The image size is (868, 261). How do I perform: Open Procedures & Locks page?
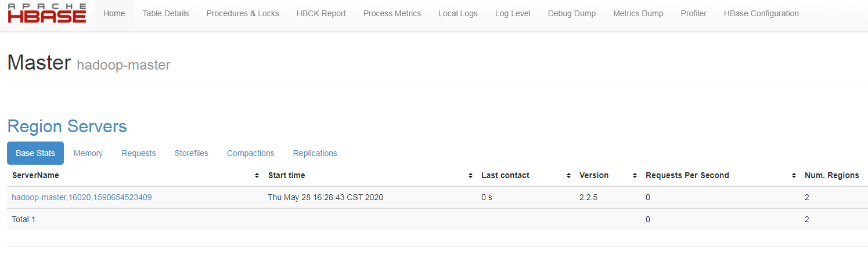[x=243, y=13]
